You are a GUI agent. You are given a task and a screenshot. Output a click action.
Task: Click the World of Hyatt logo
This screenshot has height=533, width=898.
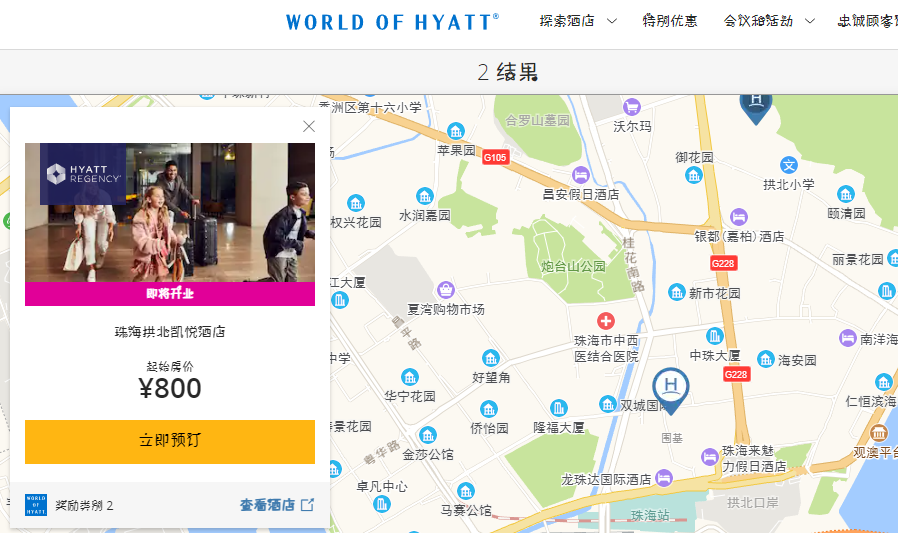pyautogui.click(x=392, y=22)
